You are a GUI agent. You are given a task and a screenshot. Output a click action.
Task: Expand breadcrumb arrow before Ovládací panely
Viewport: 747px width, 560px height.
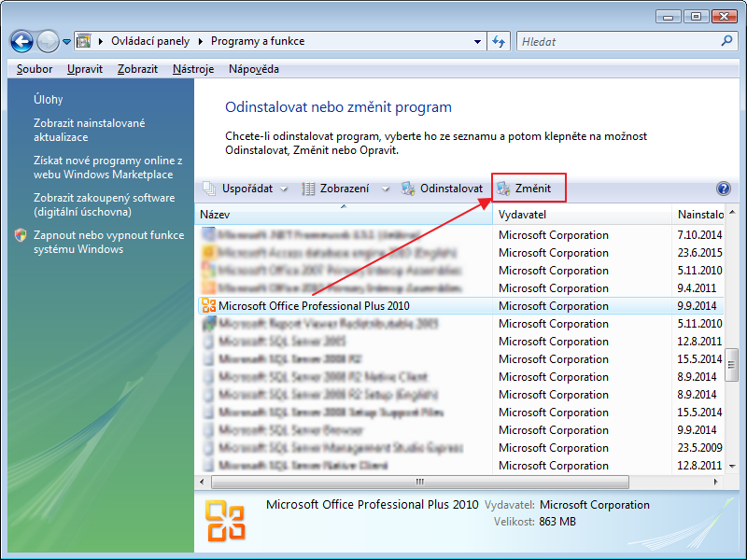click(101, 41)
